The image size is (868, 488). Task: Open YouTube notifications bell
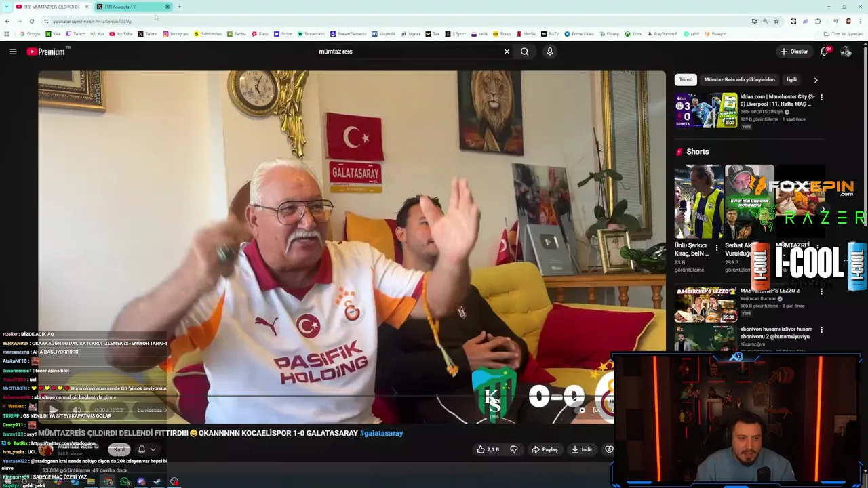(825, 52)
